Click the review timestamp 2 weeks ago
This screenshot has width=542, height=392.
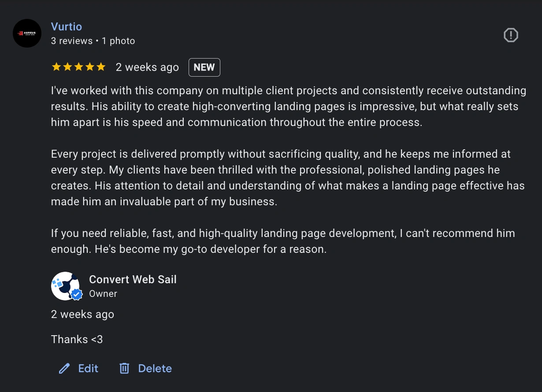click(147, 67)
